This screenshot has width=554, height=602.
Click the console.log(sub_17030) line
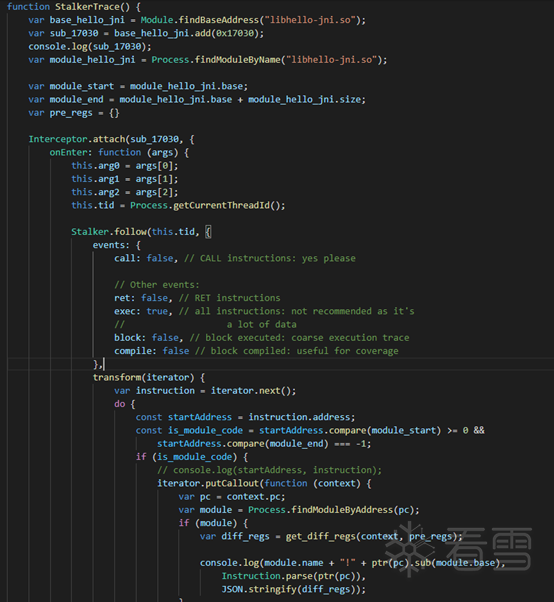pos(90,46)
